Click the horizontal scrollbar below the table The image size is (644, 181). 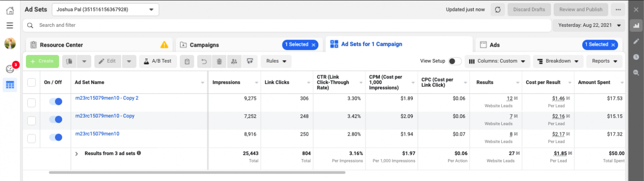[x=197, y=172]
